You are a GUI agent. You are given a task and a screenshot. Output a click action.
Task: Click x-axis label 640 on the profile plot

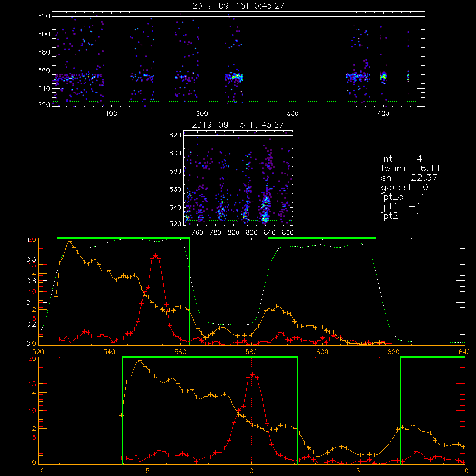(x=465, y=352)
